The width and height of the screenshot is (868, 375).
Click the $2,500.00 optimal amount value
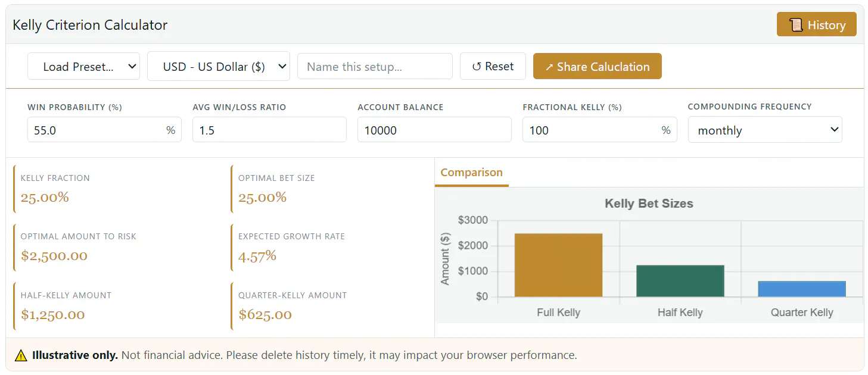[x=54, y=256]
